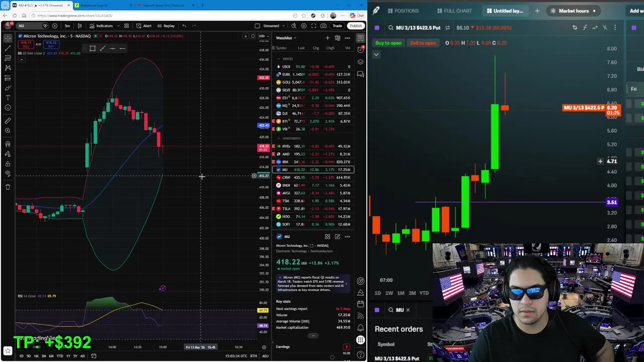Screen dimensions: 644x362
Task: Toggle the lock all drawings icon
Action: (x=8, y=164)
